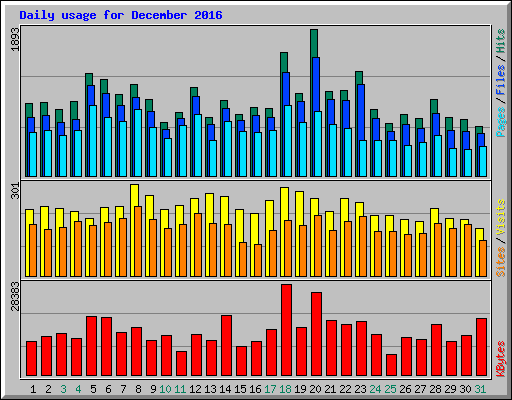This screenshot has width=512, height=400.
Task: Click the cyan Pages bar for day 5
Action: 93,141
